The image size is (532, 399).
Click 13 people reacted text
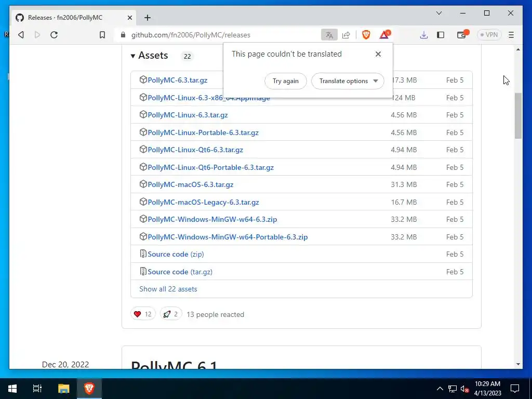(x=216, y=314)
